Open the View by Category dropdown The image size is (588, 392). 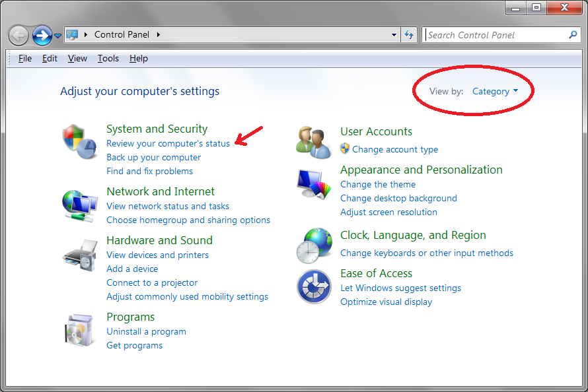(495, 91)
